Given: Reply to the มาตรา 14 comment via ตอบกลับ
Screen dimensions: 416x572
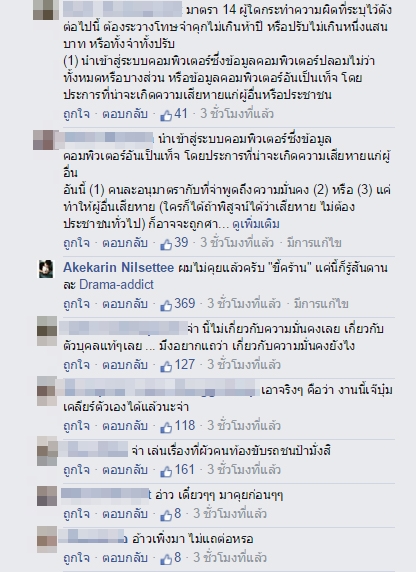Looking at the screenshot, I should point(125,114).
